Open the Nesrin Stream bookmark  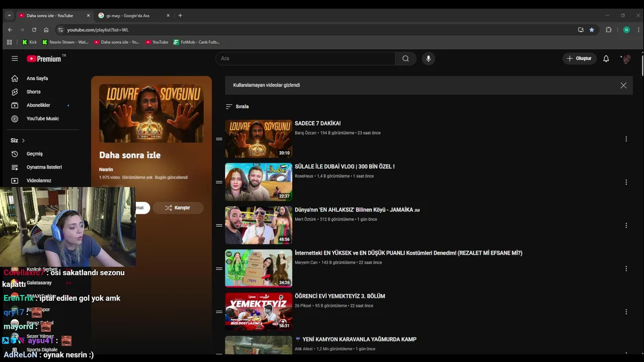(65, 42)
